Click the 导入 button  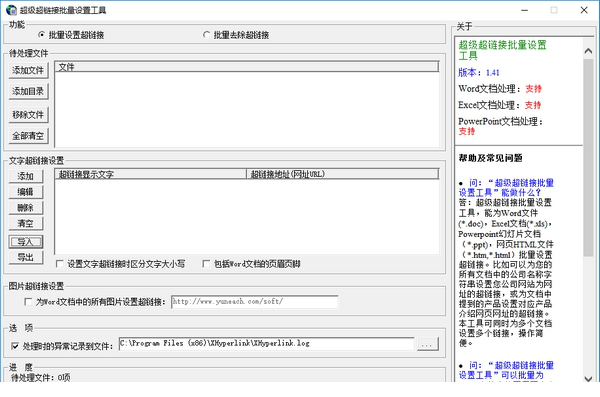(x=26, y=242)
